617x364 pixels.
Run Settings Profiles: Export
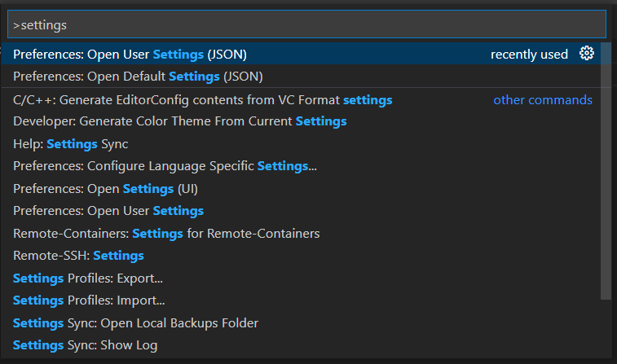point(88,278)
